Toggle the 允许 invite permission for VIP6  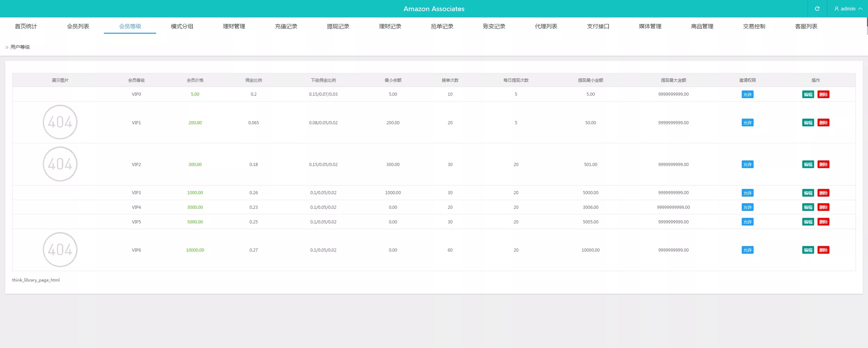(x=747, y=250)
